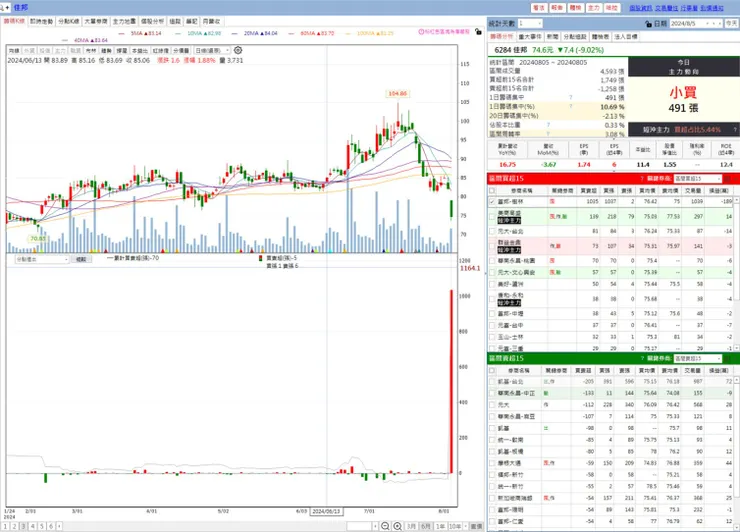Open the help icon for 1日籌碼集中(%)
This screenshot has width=740, height=532.
571,107
